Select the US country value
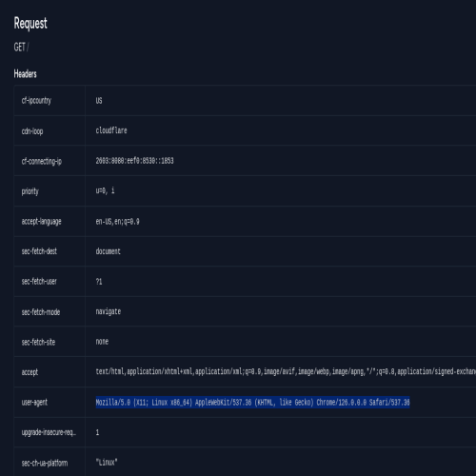The width and height of the screenshot is (476, 476). (x=99, y=101)
